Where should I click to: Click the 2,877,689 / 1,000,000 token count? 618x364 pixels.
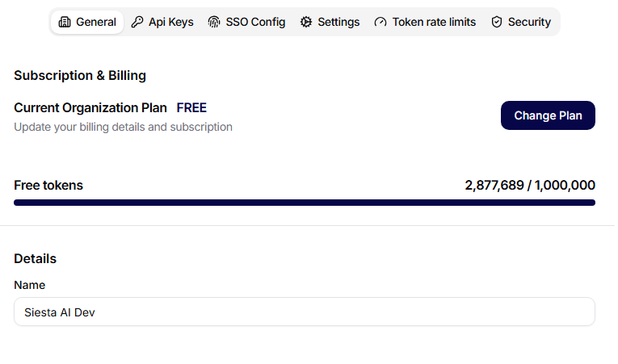530,185
